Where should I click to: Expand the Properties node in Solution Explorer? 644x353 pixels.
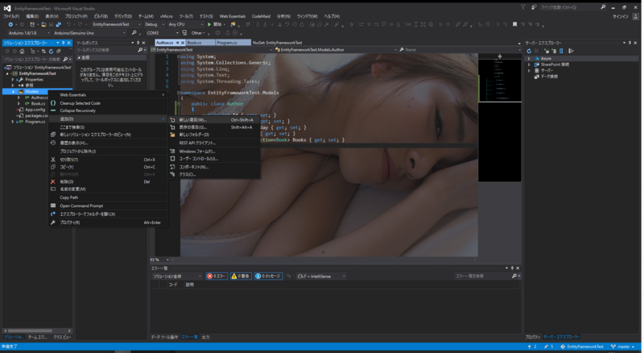(x=13, y=80)
